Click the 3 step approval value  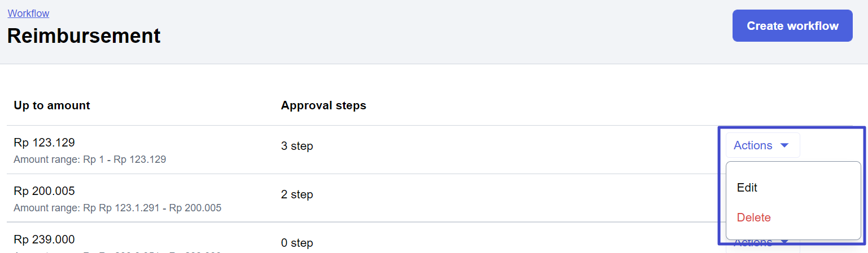297,147
